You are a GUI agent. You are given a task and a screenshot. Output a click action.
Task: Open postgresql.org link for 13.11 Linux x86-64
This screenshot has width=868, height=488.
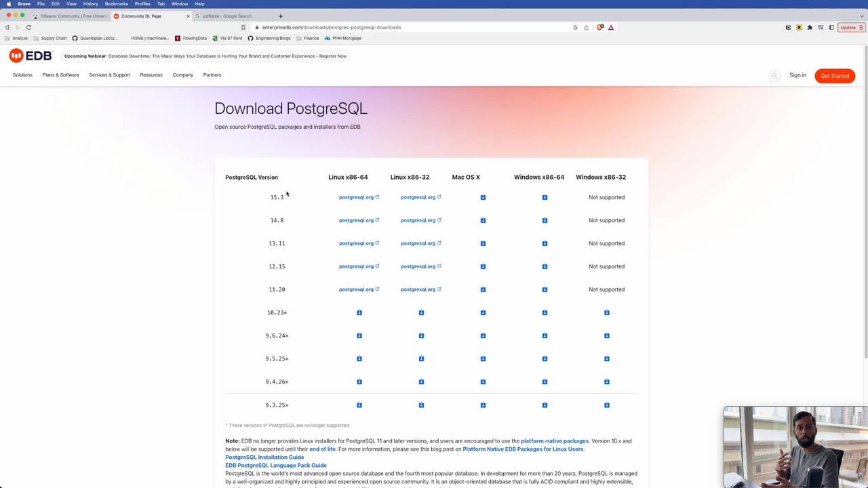(359, 243)
